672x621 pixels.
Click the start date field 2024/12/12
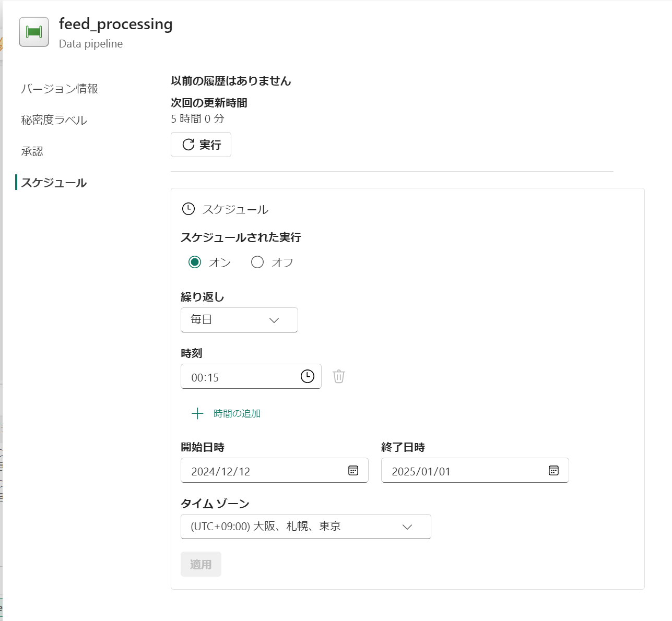coord(275,471)
